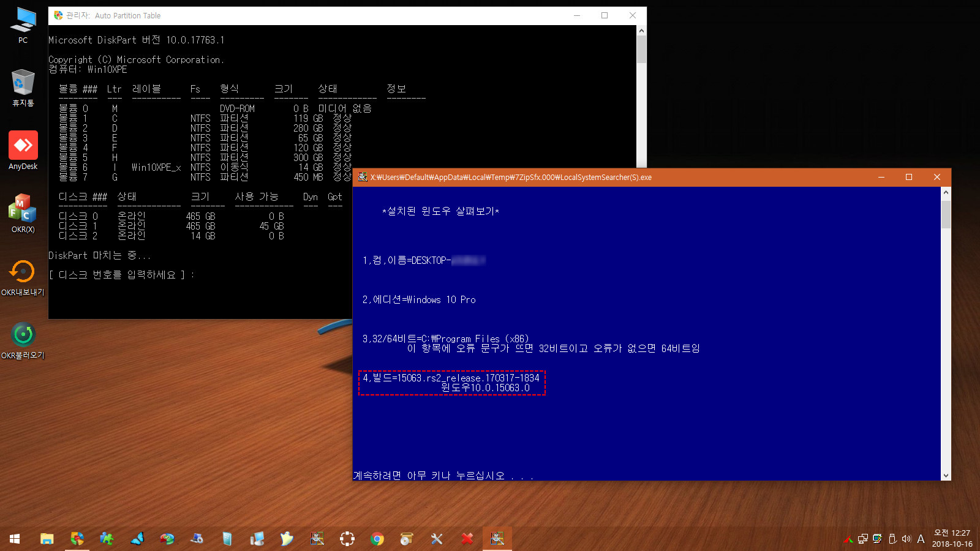Viewport: 980px width, 551px height.
Task: Click the '컴,이름=DESKTOP-' line
Action: coord(424,260)
